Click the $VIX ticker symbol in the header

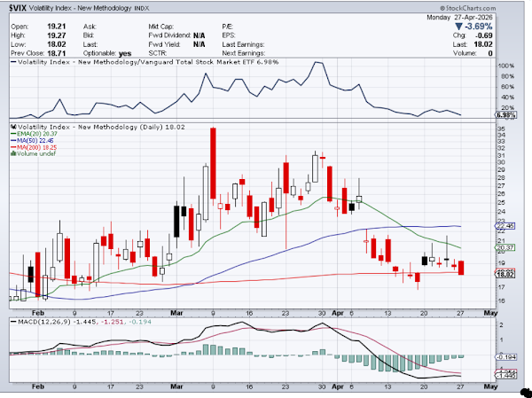18,9
